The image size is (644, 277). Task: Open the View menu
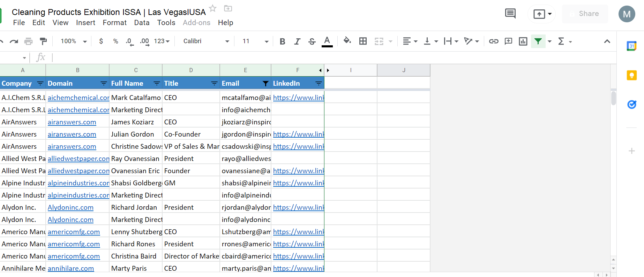coord(60,23)
